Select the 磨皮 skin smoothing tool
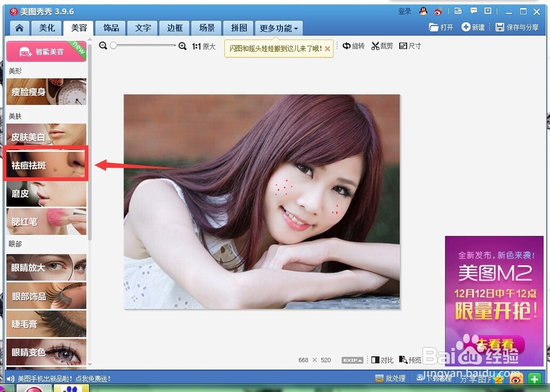550x392 pixels. pyautogui.click(x=46, y=194)
